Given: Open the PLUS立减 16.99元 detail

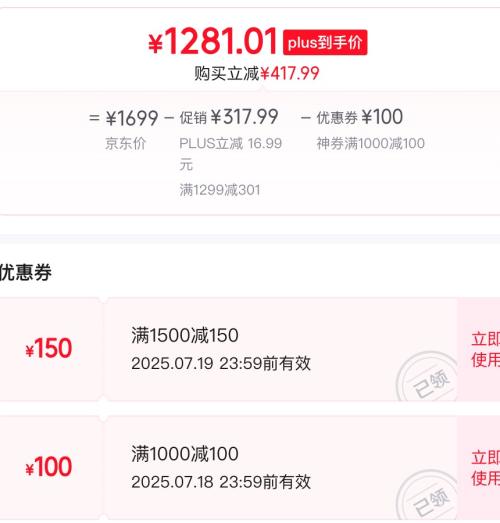Looking at the screenshot, I should coord(230,154).
